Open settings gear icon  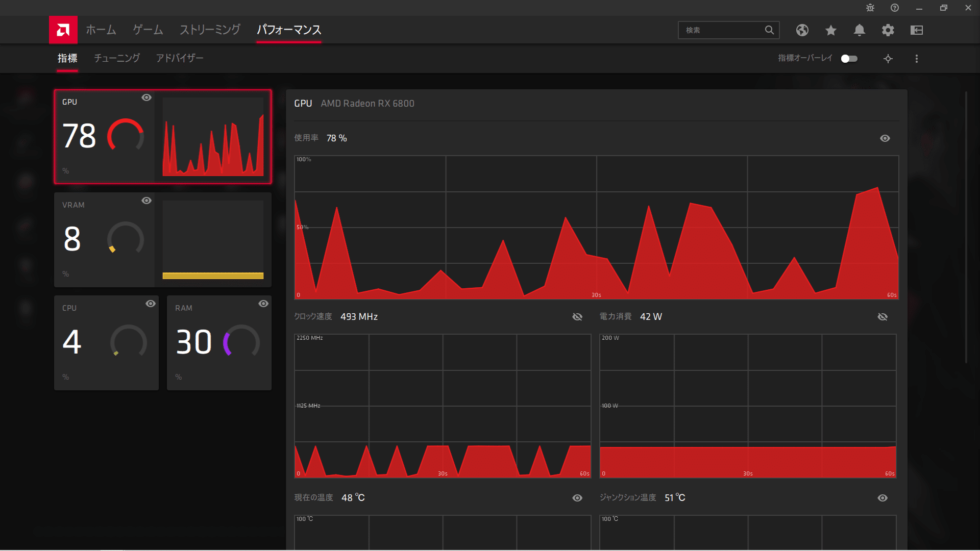888,30
